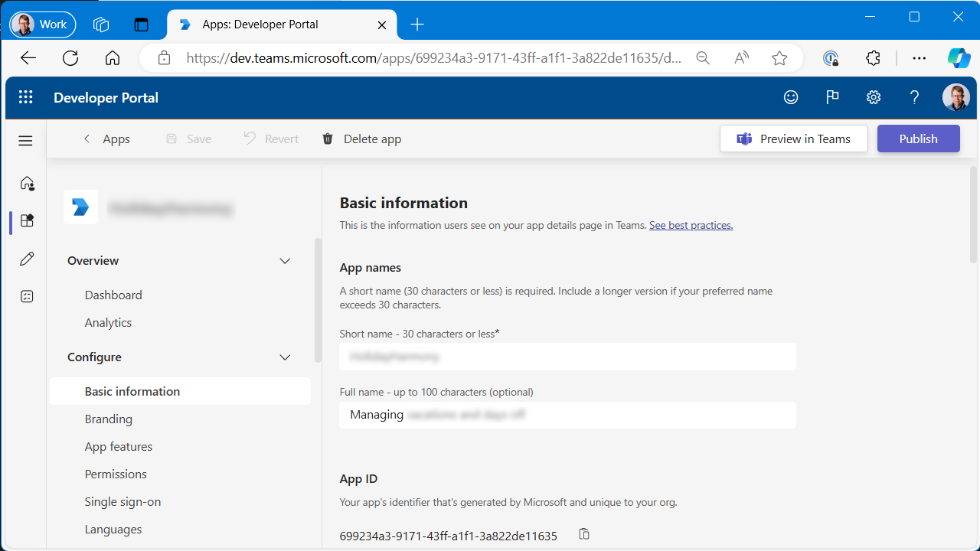Delete app from the toolbar
The height and width of the screenshot is (551, 980).
pyautogui.click(x=361, y=139)
